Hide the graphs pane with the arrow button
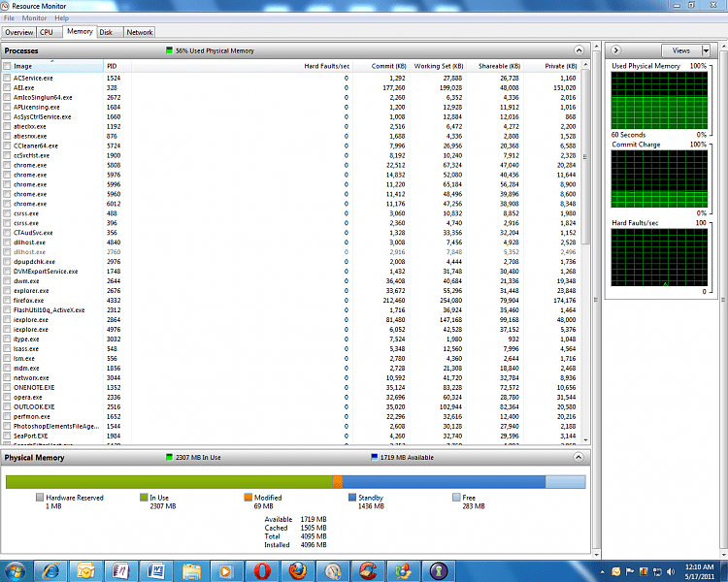This screenshot has height=582, width=728. click(x=616, y=50)
